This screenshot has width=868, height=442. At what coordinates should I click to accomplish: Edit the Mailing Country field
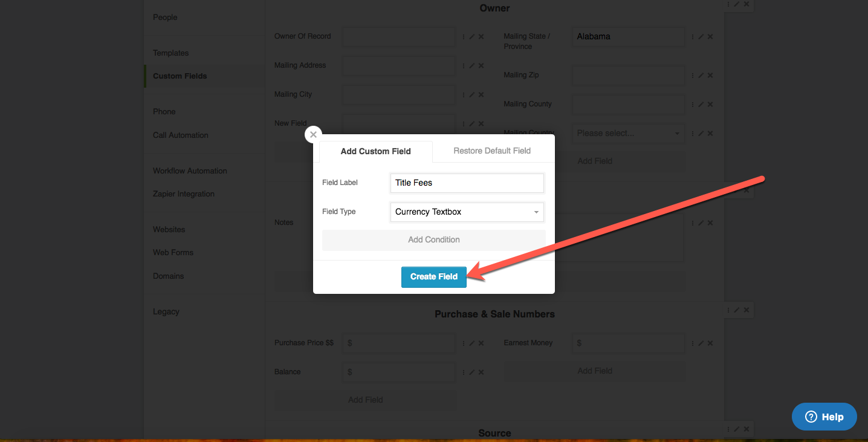[701, 134]
